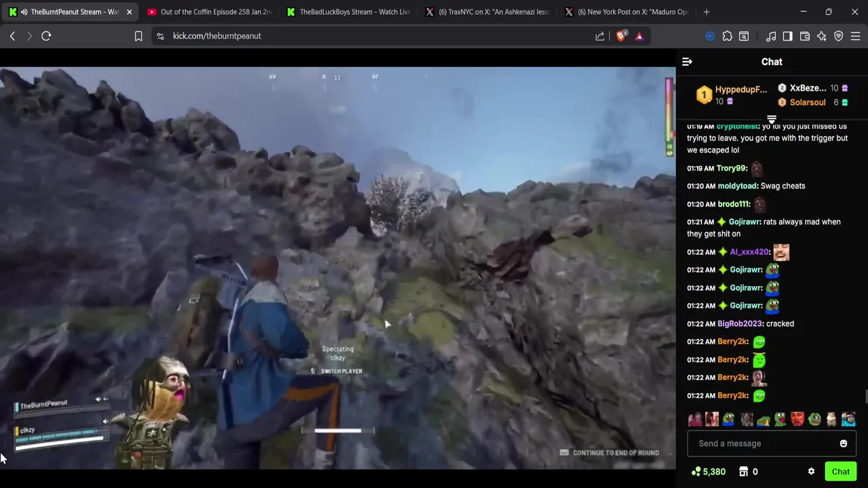Open a new browser tab
The height and width of the screenshot is (488, 868).
(x=707, y=12)
